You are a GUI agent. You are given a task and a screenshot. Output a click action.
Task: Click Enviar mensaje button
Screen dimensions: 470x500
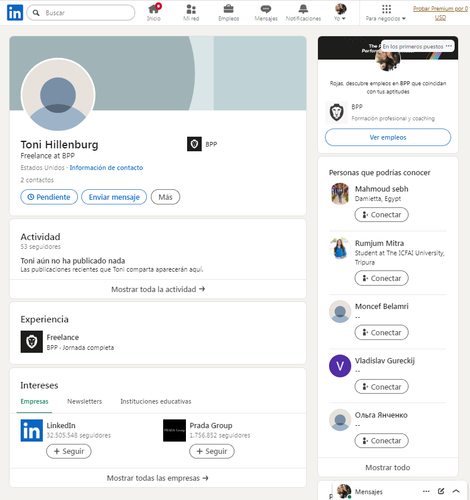(114, 197)
